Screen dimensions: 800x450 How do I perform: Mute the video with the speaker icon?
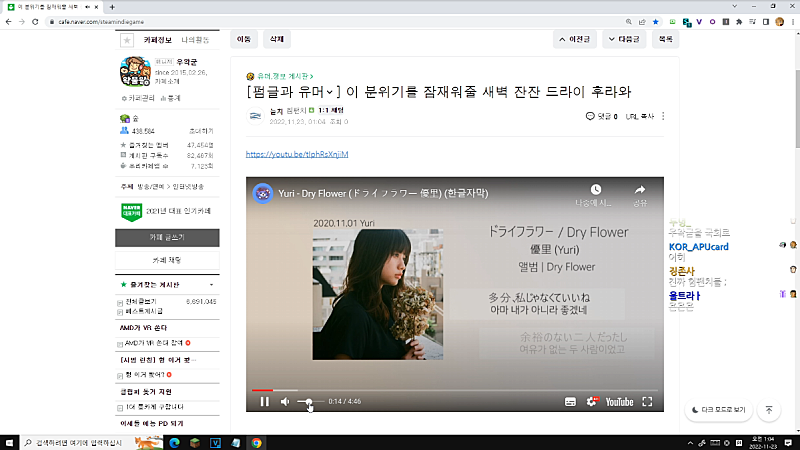[x=285, y=402]
